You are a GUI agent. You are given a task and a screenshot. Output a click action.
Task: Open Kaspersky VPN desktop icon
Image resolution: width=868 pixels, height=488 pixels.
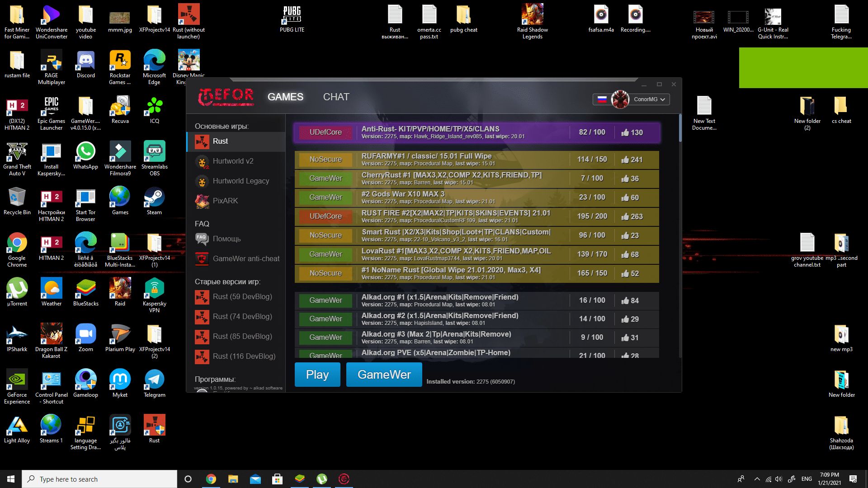[154, 295]
